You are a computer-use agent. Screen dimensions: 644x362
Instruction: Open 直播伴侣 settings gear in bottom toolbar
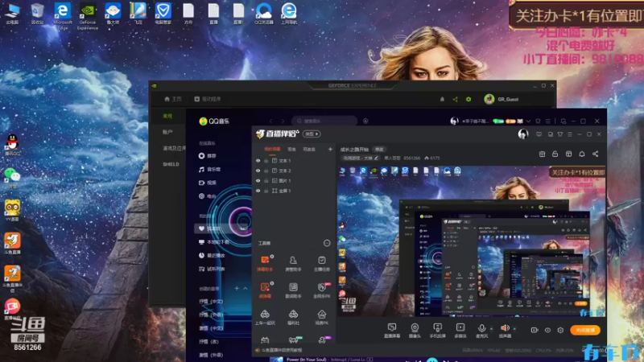click(x=560, y=330)
